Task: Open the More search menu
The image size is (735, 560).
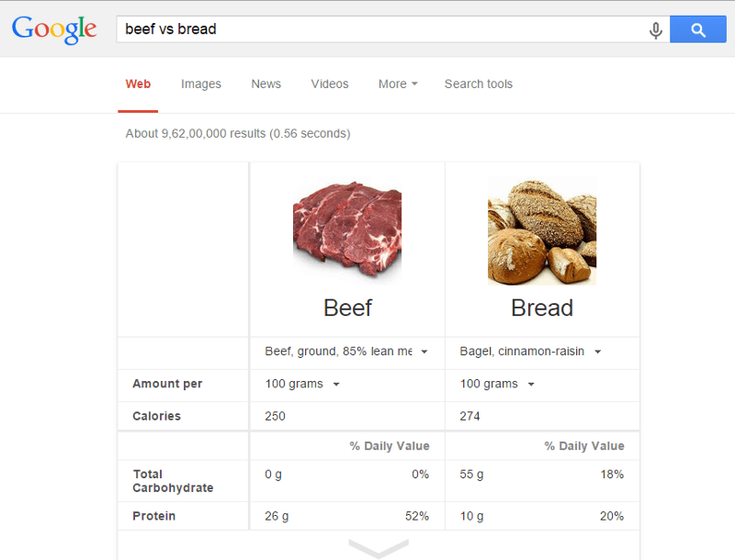Action: [398, 84]
